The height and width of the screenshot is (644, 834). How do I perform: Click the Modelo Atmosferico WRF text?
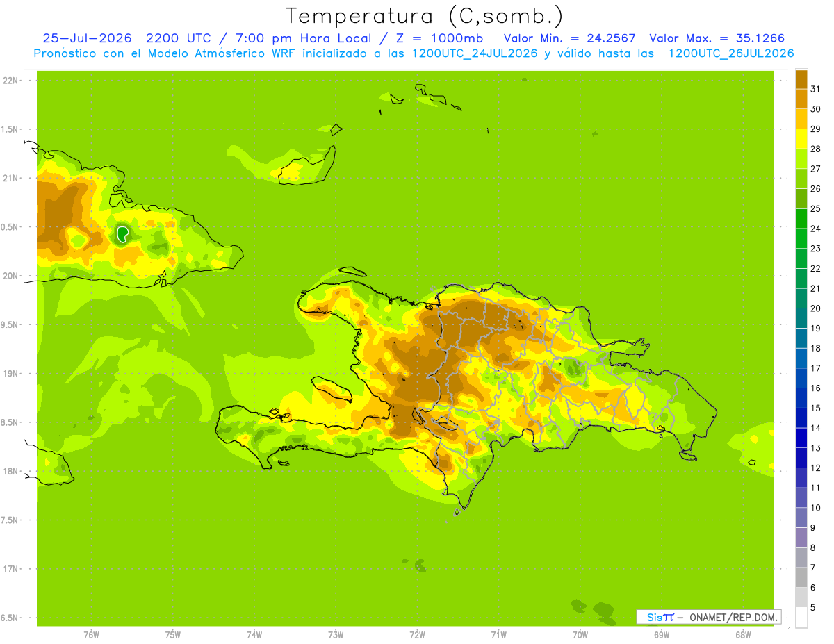(x=222, y=53)
